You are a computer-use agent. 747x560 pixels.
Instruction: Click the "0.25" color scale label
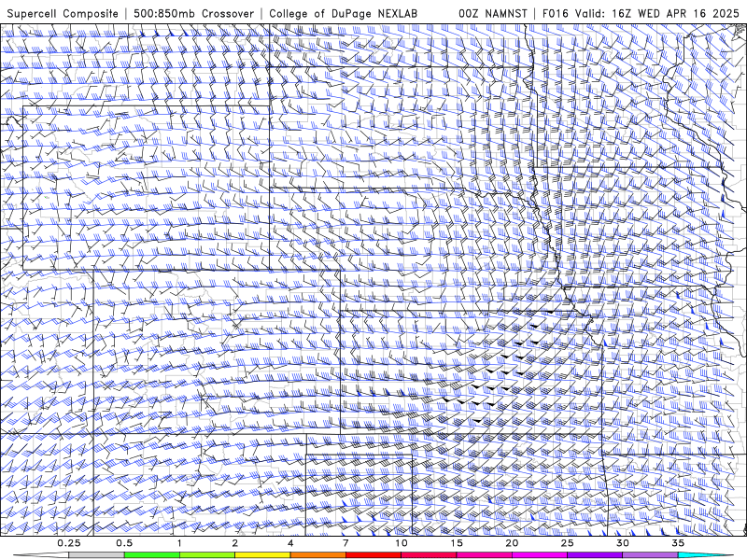coord(69,543)
